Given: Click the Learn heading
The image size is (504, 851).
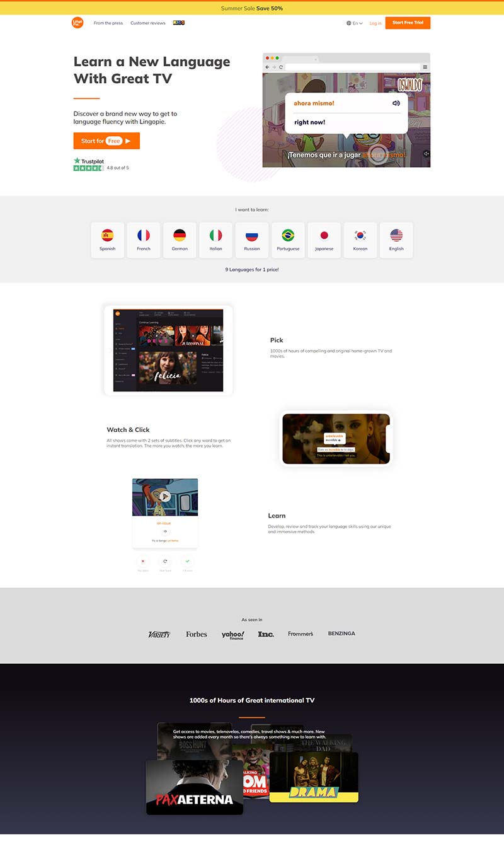Looking at the screenshot, I should [x=277, y=516].
